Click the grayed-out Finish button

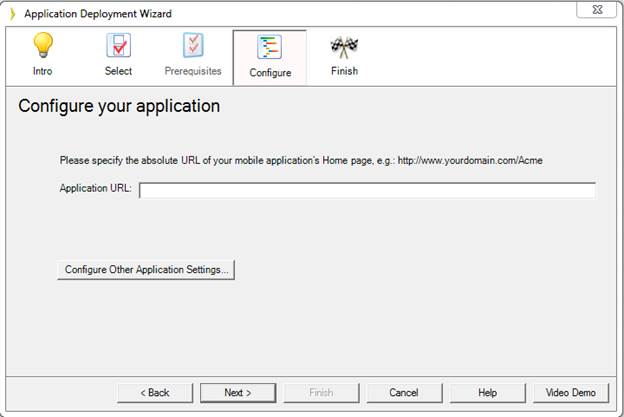coord(321,393)
